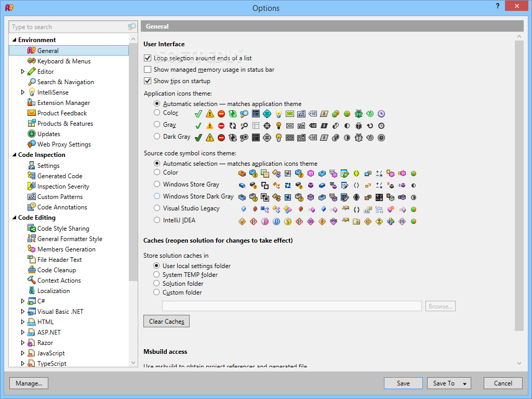Click the Inspection Severity icon
532x399 pixels.
[32, 187]
